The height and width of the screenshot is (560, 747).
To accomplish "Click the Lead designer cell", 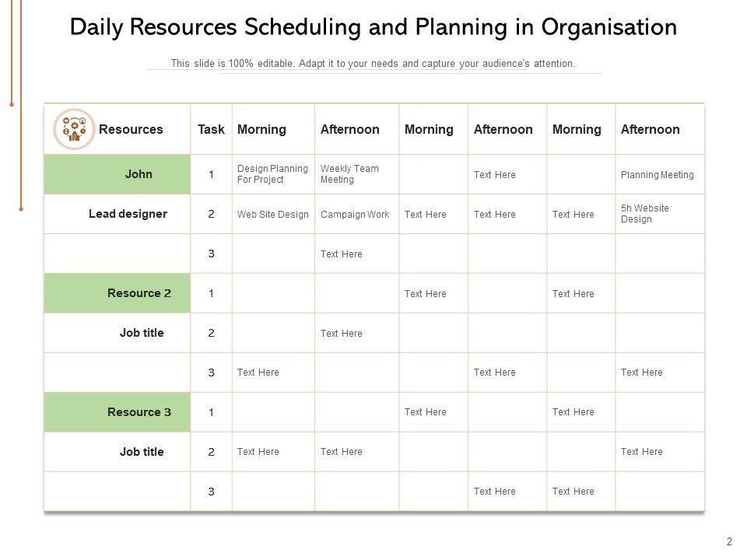I will pyautogui.click(x=128, y=214).
